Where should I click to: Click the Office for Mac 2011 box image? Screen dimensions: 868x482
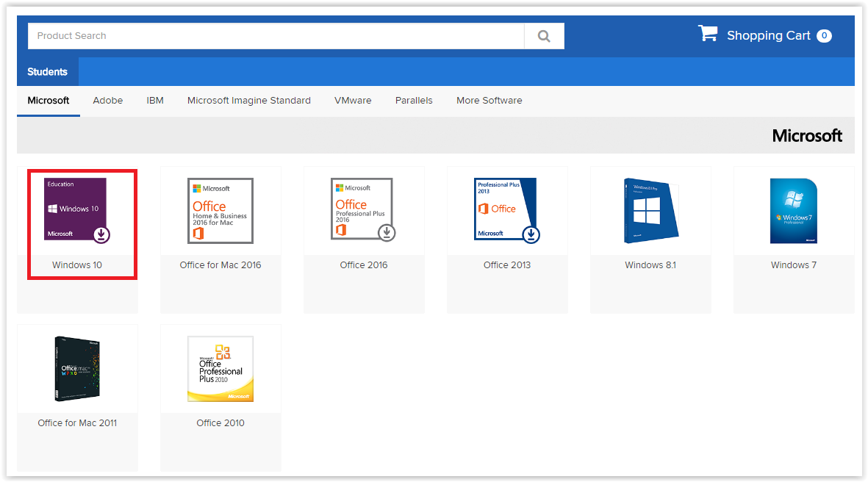tap(77, 369)
